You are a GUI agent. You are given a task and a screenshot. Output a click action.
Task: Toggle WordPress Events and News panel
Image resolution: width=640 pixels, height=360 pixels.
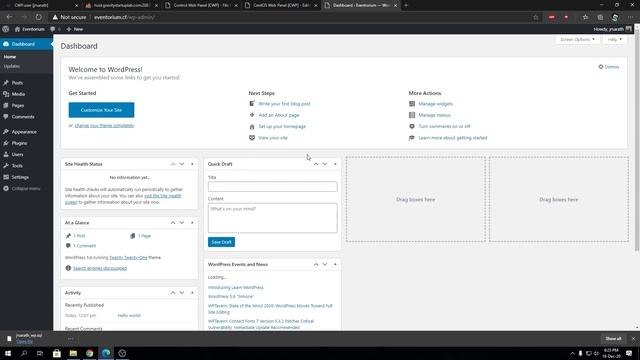pos(335,264)
